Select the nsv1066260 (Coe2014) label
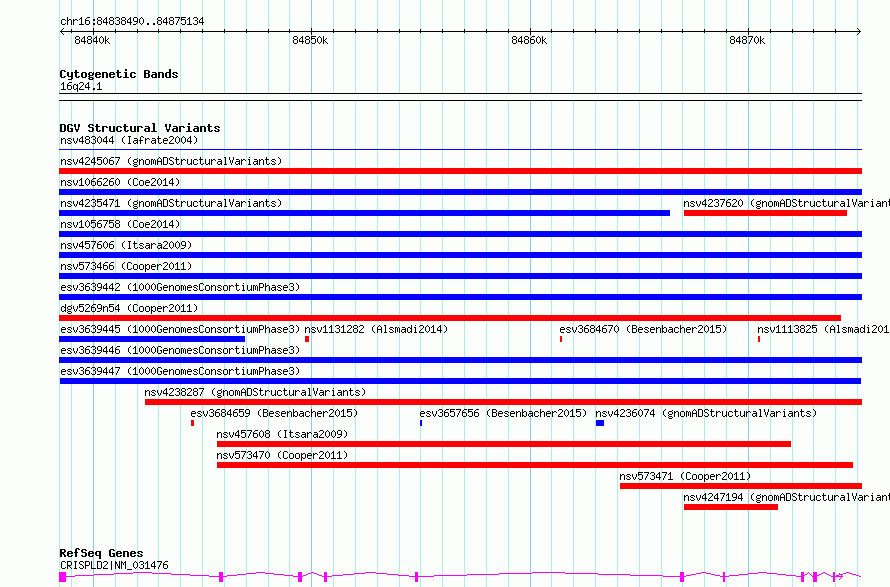Viewport: 890px width, 587px height. pyautogui.click(x=120, y=182)
